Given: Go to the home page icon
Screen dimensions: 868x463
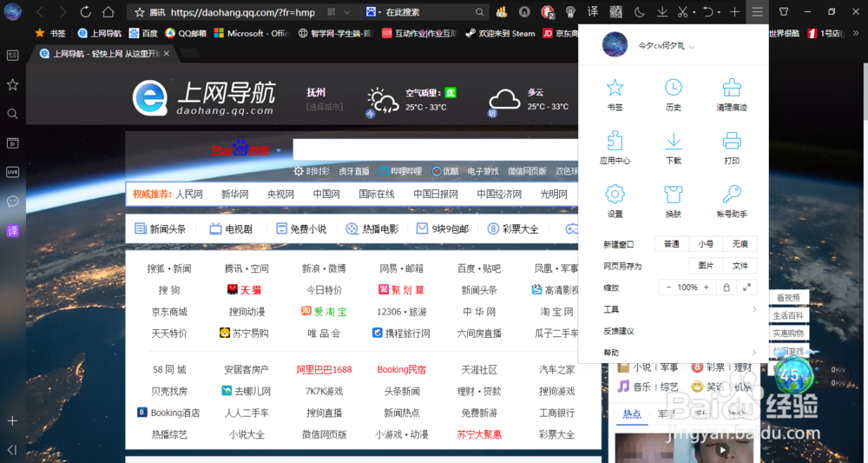Looking at the screenshot, I should pos(108,11).
